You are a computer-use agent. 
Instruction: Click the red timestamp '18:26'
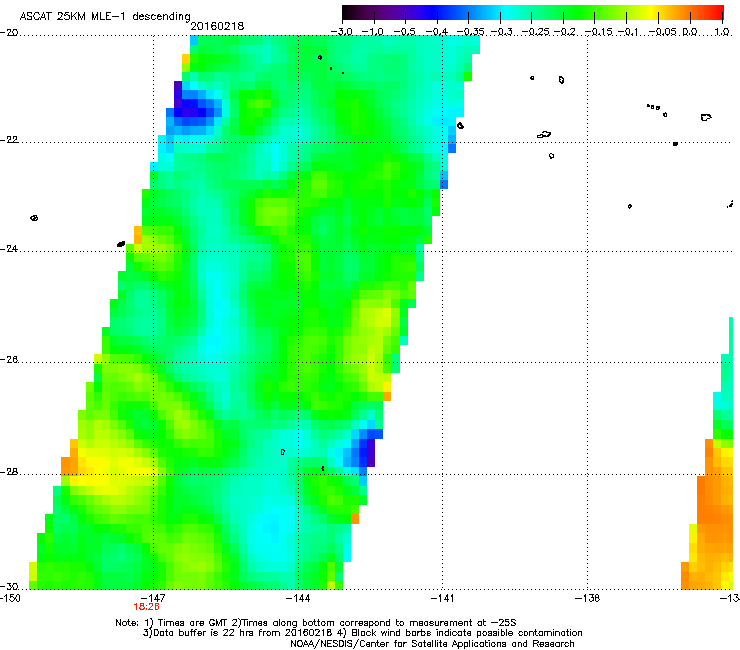coord(146,607)
